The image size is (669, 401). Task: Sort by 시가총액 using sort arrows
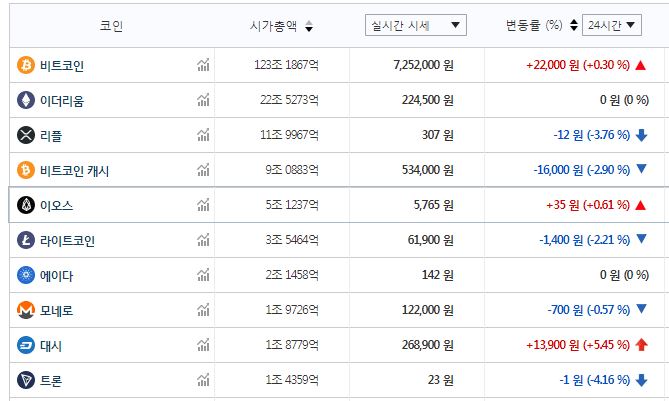click(309, 26)
